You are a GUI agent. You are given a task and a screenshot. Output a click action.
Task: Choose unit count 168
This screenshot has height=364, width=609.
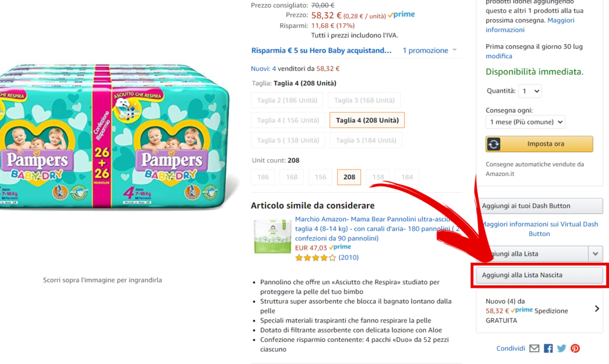(x=292, y=177)
